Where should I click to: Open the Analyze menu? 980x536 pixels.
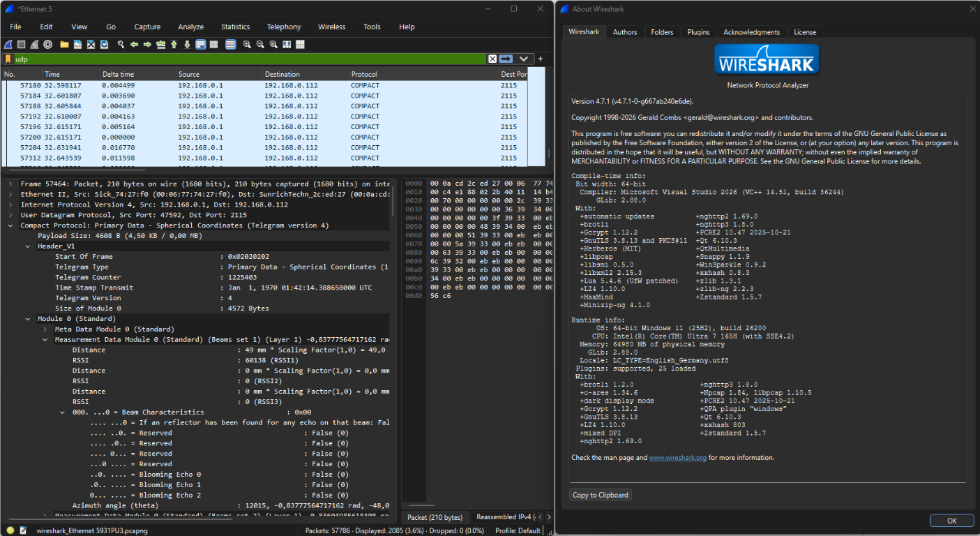pos(190,27)
